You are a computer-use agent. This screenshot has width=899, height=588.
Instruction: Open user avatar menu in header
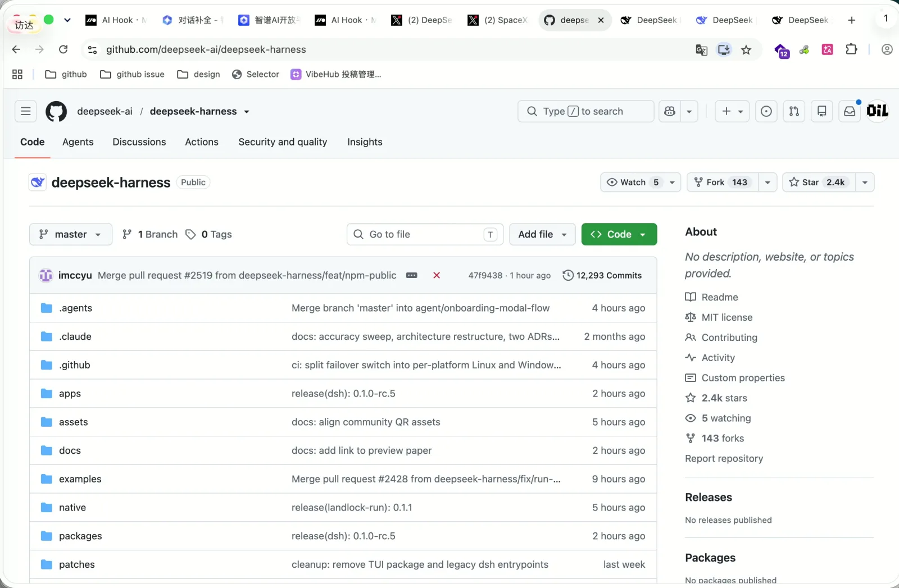coord(878,111)
